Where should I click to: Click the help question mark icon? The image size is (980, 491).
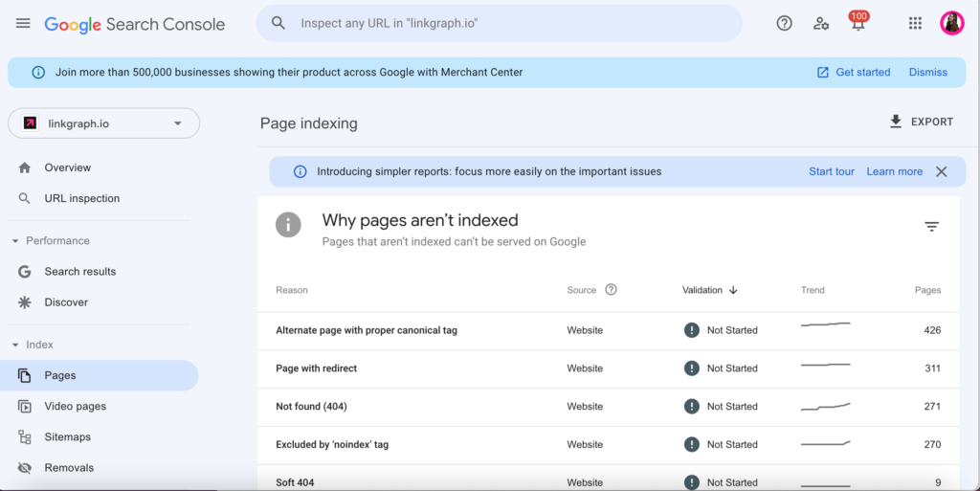coord(785,24)
